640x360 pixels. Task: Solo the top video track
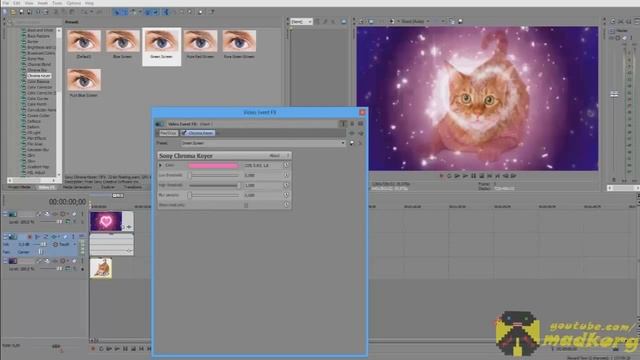click(x=82, y=214)
